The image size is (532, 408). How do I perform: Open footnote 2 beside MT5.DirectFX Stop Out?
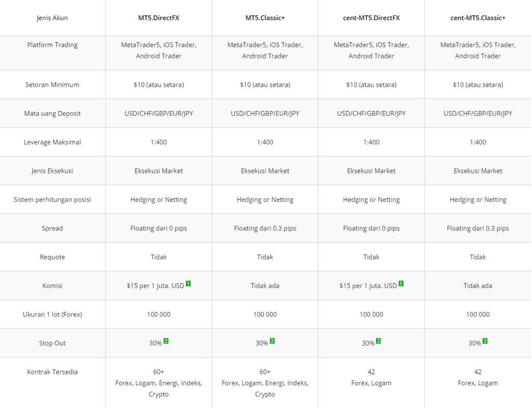pos(166,341)
